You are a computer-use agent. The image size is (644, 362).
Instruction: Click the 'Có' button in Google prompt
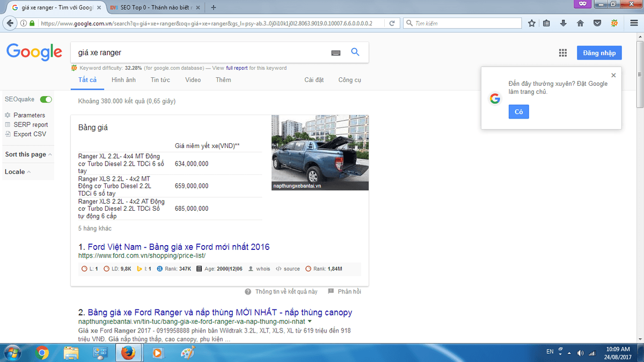click(518, 112)
